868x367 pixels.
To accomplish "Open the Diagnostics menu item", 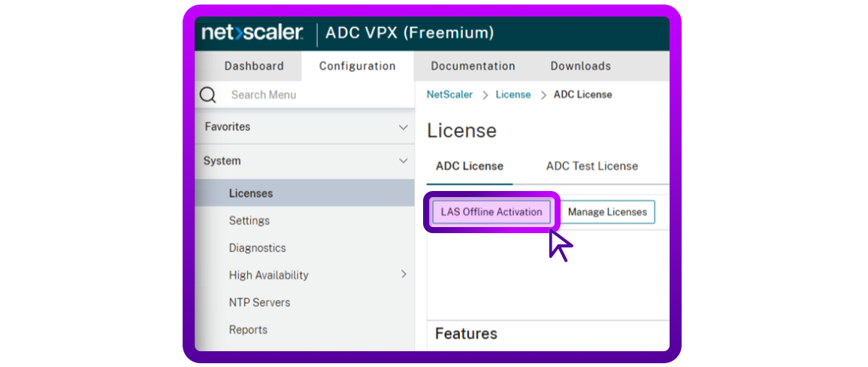I will coord(258,247).
